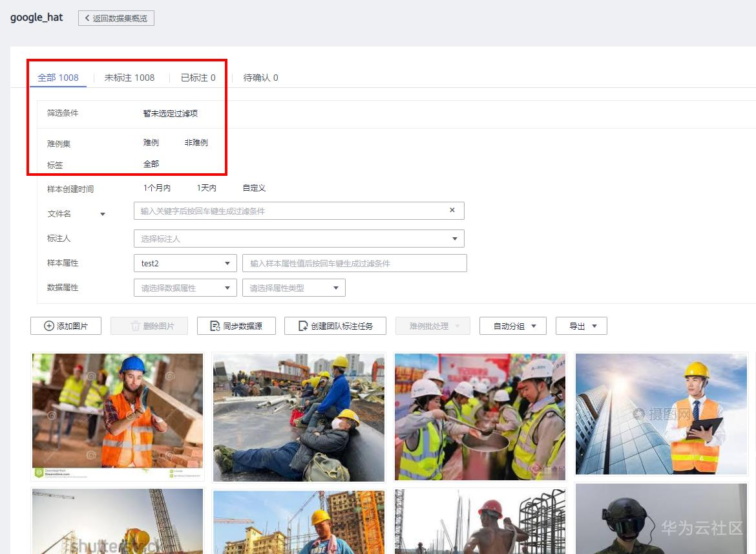Open the 请选择数据属性 dropdown
Image resolution: width=756 pixels, height=554 pixels.
click(185, 288)
